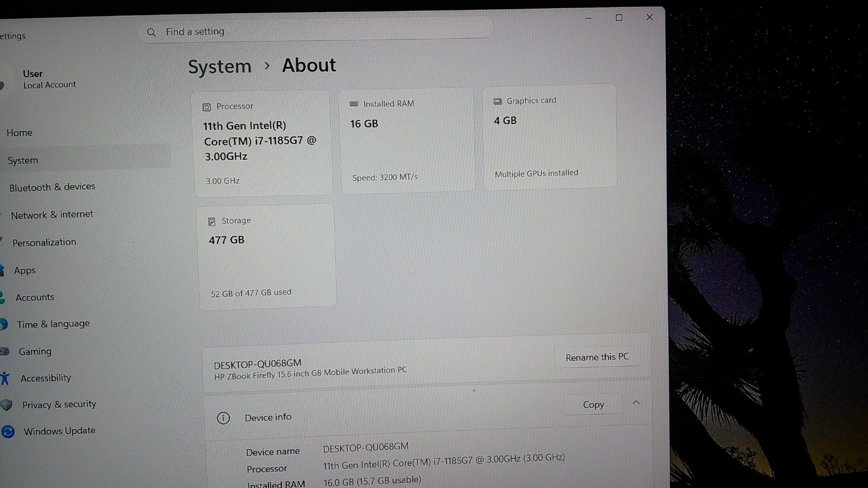Click the 16.0 GB (15.7 GB usable) value

(372, 481)
